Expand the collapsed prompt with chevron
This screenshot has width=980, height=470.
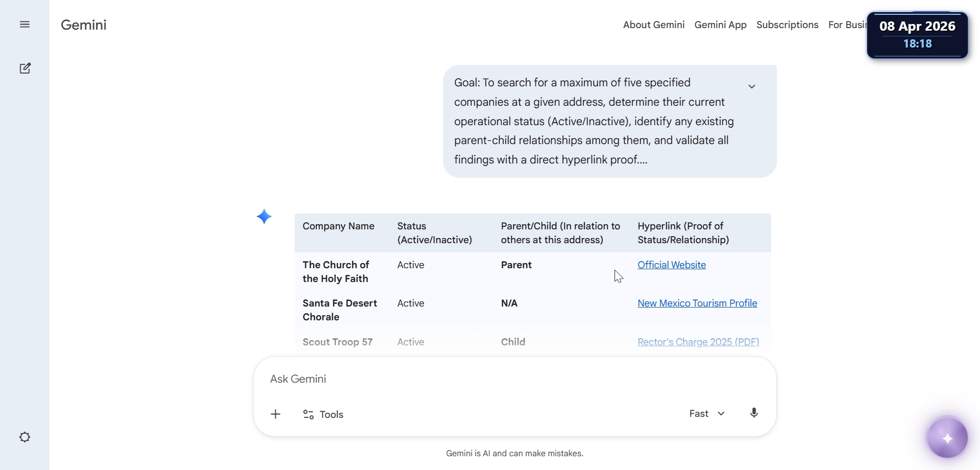pos(752,86)
